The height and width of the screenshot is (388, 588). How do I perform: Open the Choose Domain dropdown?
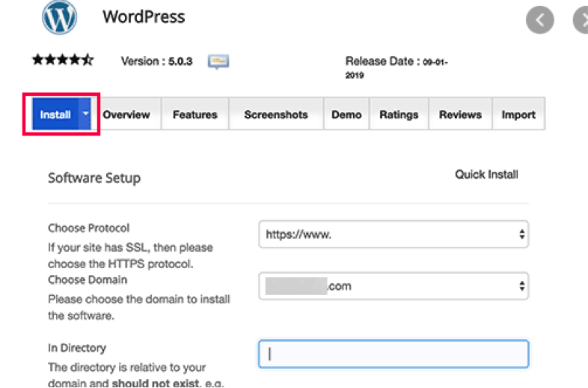pyautogui.click(x=393, y=286)
